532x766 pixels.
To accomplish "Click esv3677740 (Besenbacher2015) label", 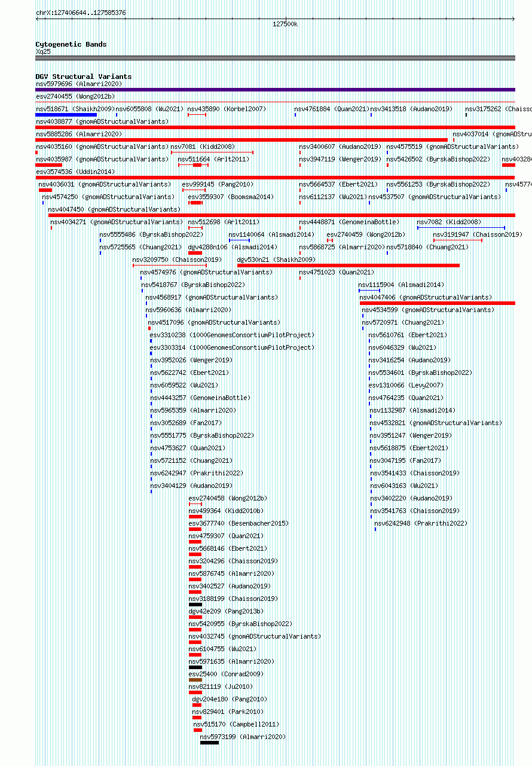I will point(239,523).
